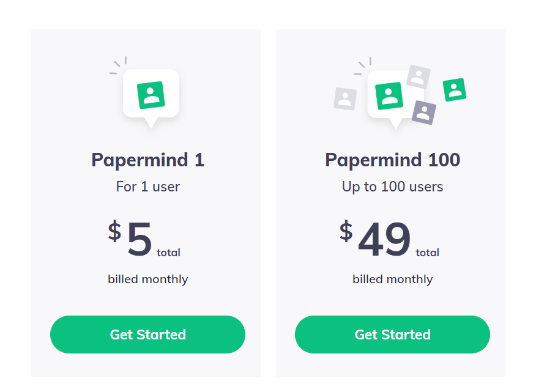Click the 'Up to 100 users' description
The width and height of the screenshot is (536, 392).
[x=392, y=187]
